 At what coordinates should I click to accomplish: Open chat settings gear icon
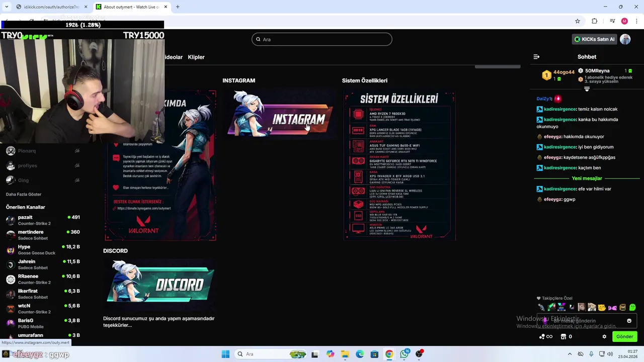coord(604,336)
